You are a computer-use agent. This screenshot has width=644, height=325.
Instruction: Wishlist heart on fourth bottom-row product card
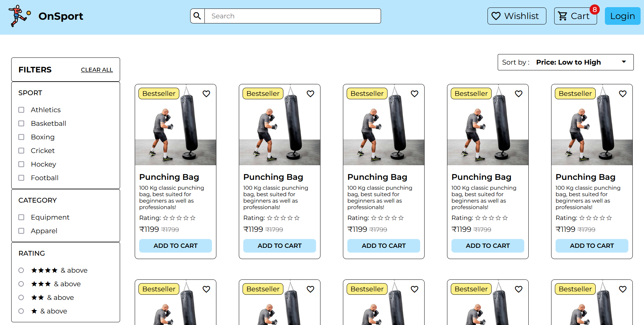(x=518, y=289)
